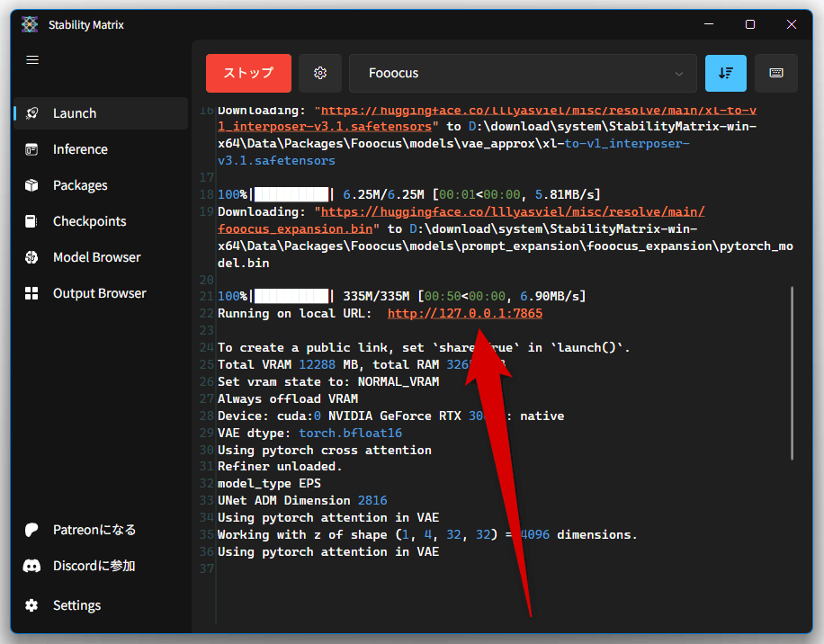Click the Packages box icon
This screenshot has width=824, height=644.
[32, 185]
